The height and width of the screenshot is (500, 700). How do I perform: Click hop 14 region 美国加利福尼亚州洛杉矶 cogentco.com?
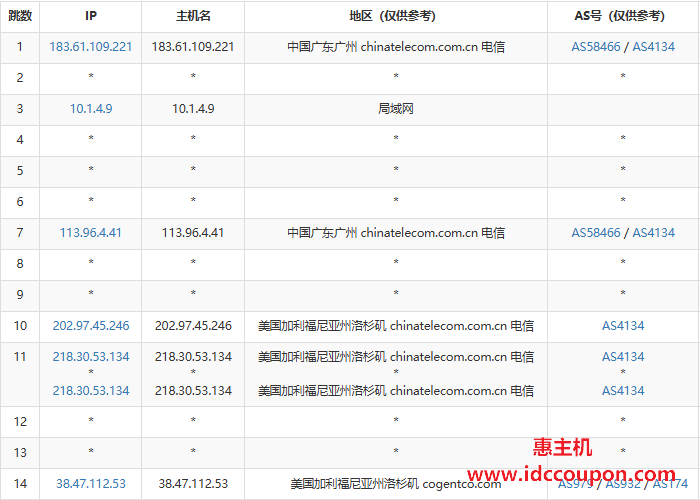click(396, 483)
